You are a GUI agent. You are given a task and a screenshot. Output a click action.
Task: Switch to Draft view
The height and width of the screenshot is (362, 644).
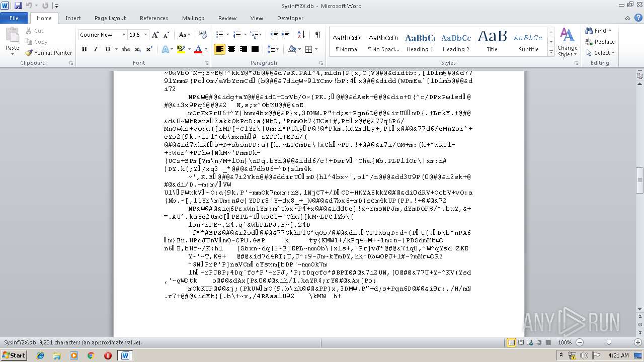(x=549, y=342)
